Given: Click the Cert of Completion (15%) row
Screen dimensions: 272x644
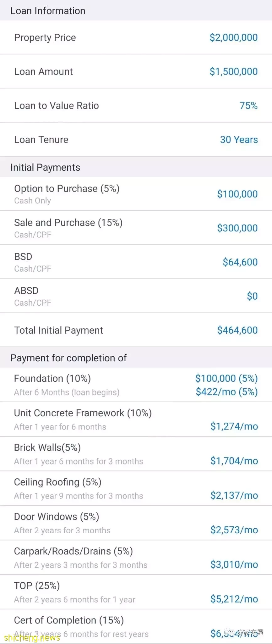Looking at the screenshot, I should coord(136,626).
